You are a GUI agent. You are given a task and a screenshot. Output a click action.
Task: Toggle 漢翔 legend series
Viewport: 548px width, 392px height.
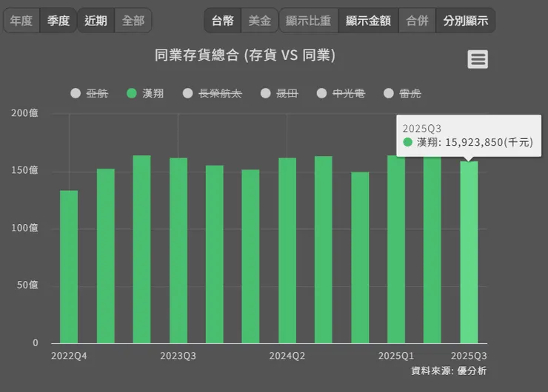[x=145, y=93]
